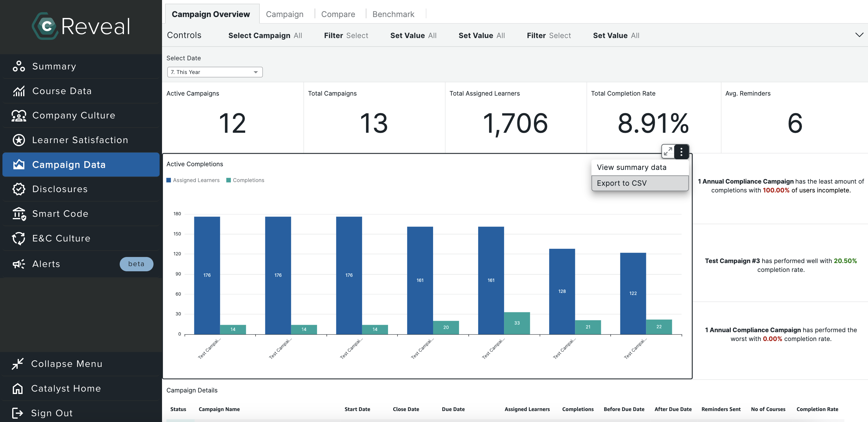The height and width of the screenshot is (422, 868).
Task: Click the Active Campaigns 12 value
Action: click(232, 123)
